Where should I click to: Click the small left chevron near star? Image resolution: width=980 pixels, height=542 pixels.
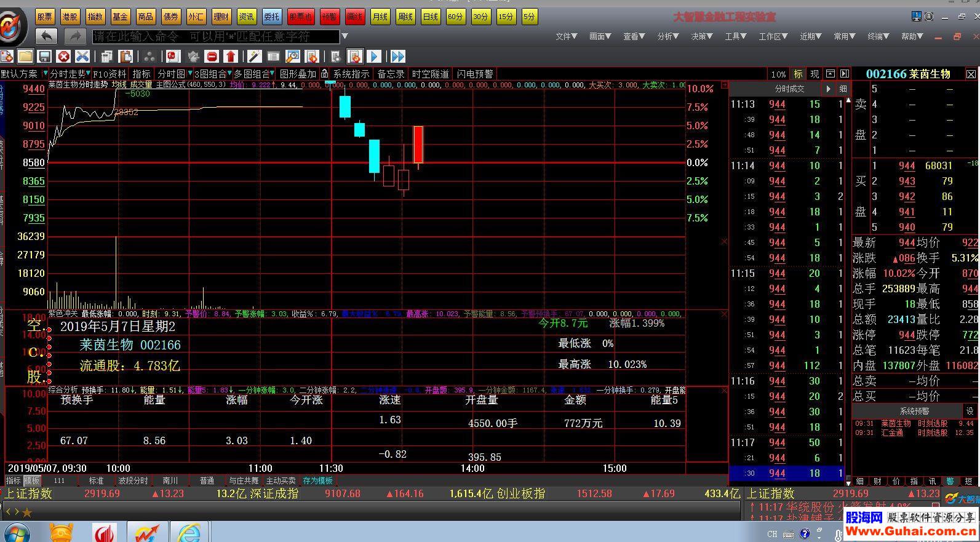tap(8, 512)
